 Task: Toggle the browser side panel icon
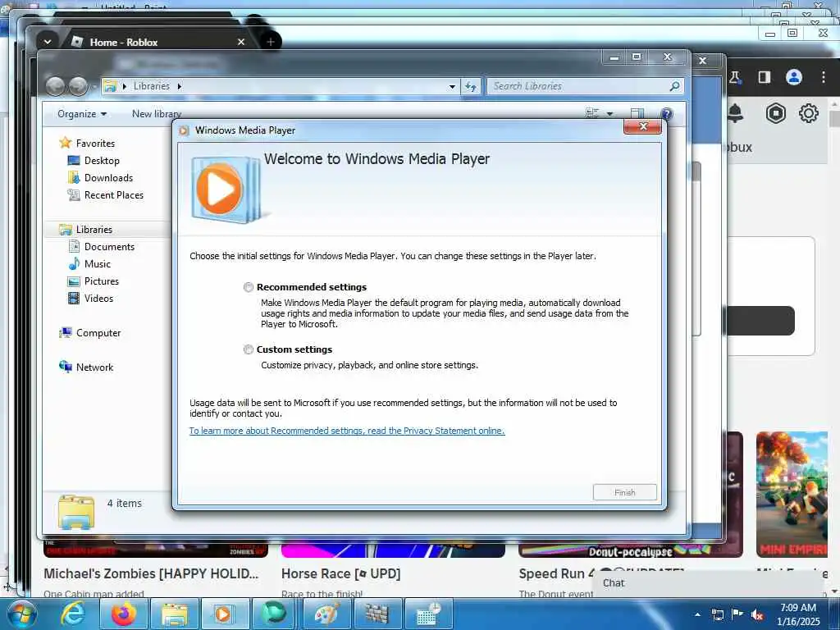(765, 78)
